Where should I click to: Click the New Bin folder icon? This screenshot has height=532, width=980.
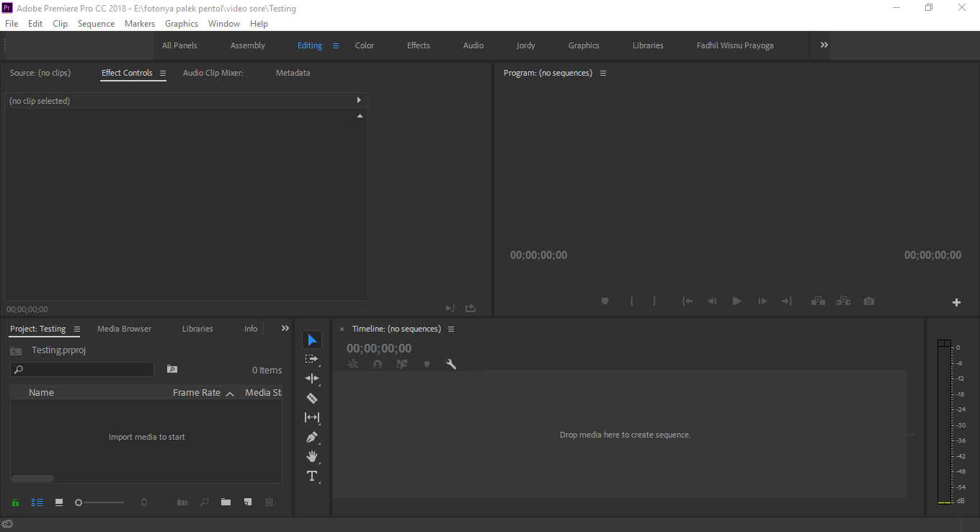tap(226, 502)
